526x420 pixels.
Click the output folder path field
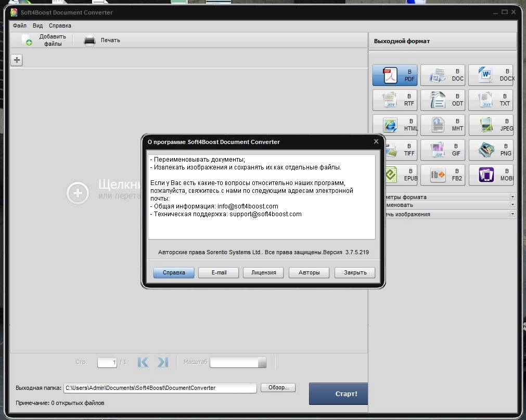tap(160, 388)
